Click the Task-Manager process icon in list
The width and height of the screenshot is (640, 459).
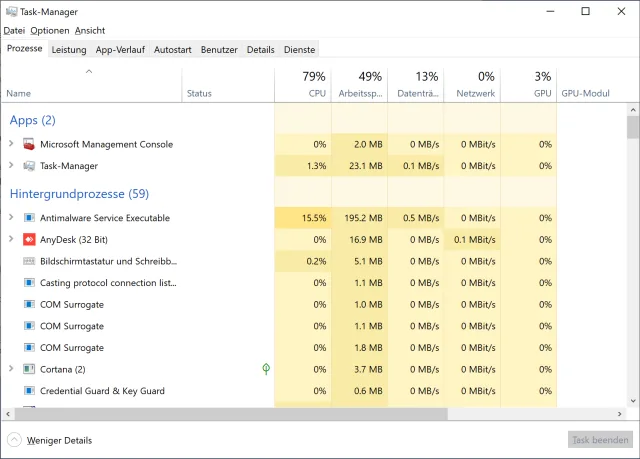click(28, 166)
